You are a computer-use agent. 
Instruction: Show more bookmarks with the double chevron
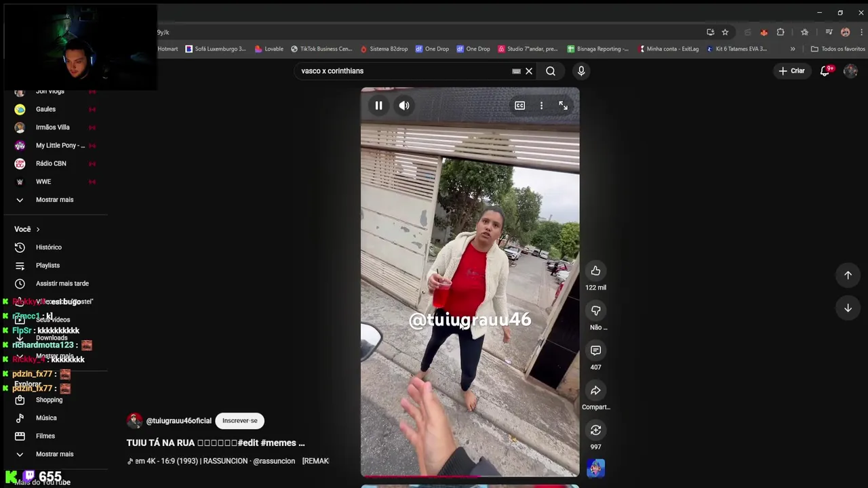click(x=793, y=49)
